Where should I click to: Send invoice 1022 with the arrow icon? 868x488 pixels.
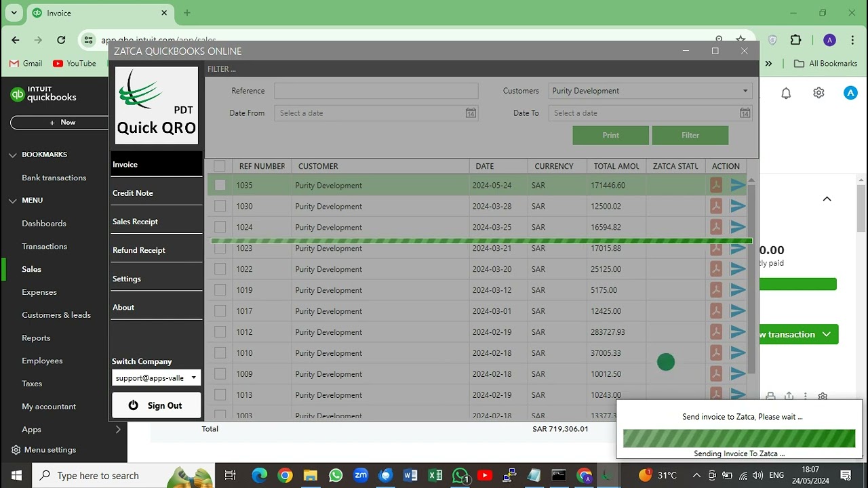[x=738, y=269]
